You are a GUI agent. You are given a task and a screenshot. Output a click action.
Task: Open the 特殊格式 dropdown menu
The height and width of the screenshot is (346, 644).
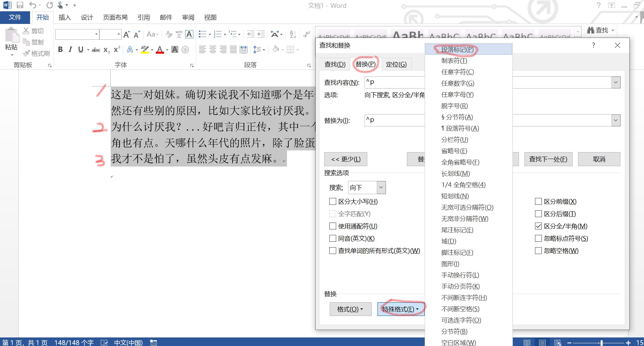coord(400,309)
